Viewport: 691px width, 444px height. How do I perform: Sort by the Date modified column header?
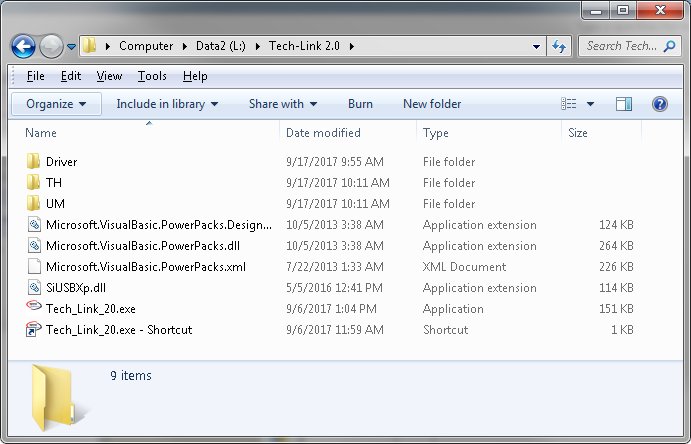coord(323,133)
